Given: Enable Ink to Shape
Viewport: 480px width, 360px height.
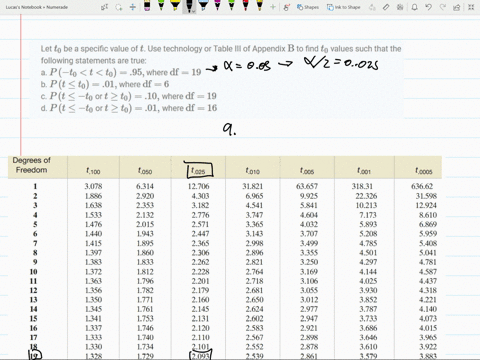Looking at the screenshot, I should pyautogui.click(x=344, y=7).
